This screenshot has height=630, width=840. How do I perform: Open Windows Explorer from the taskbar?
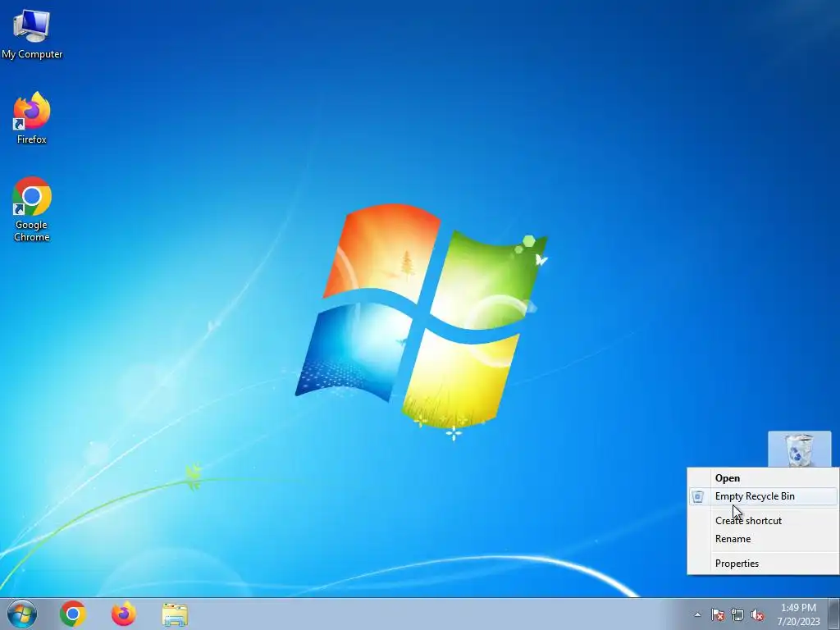[175, 614]
